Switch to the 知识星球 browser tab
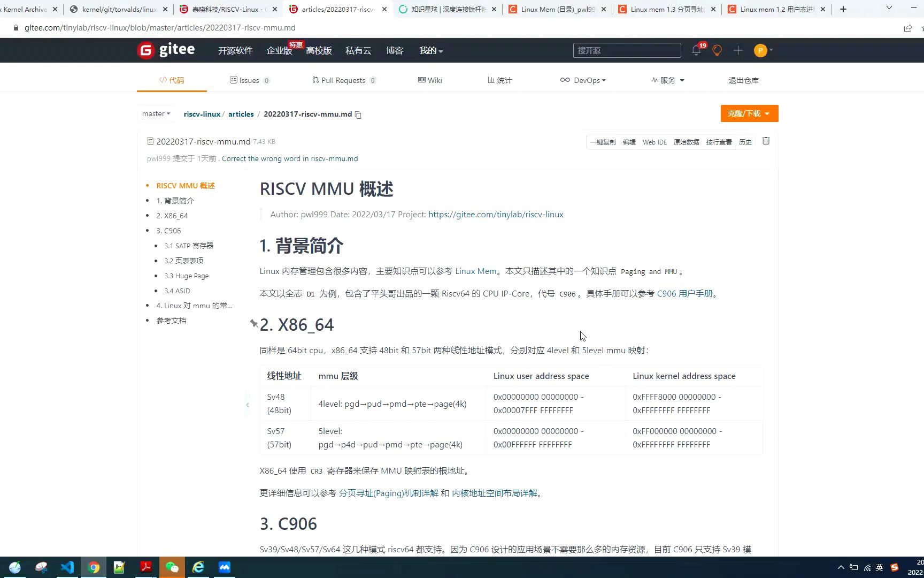 pyautogui.click(x=448, y=9)
